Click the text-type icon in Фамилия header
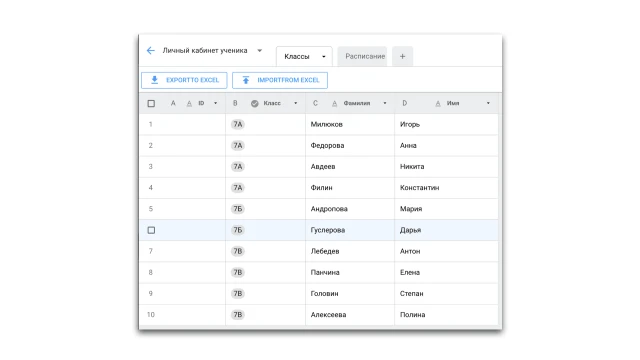640x360 pixels. click(x=334, y=104)
